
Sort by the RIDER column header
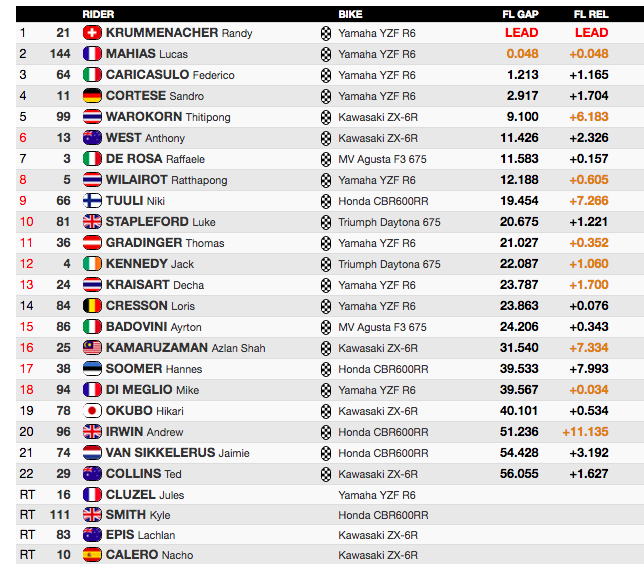(x=98, y=14)
